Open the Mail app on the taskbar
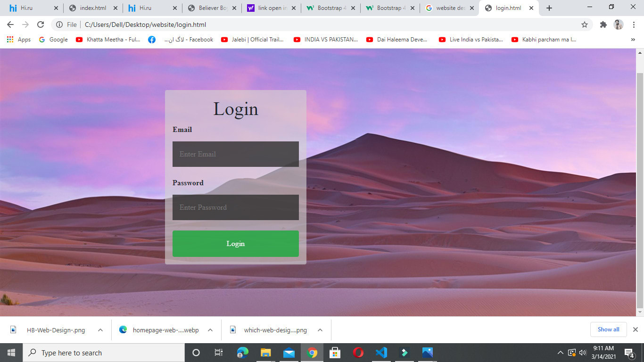 click(x=289, y=353)
